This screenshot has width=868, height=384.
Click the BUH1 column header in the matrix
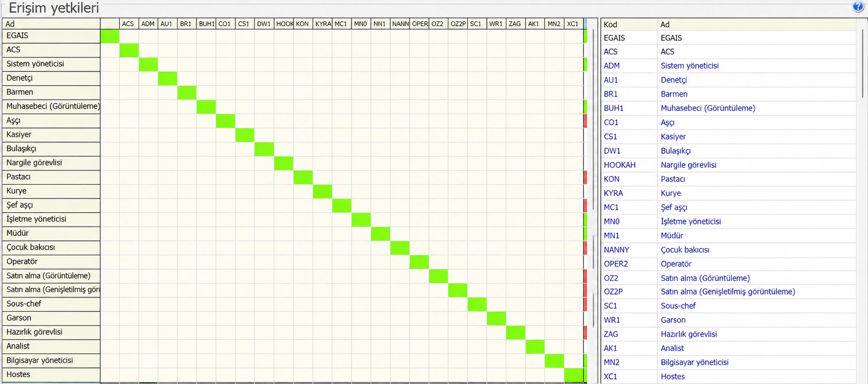coord(206,24)
